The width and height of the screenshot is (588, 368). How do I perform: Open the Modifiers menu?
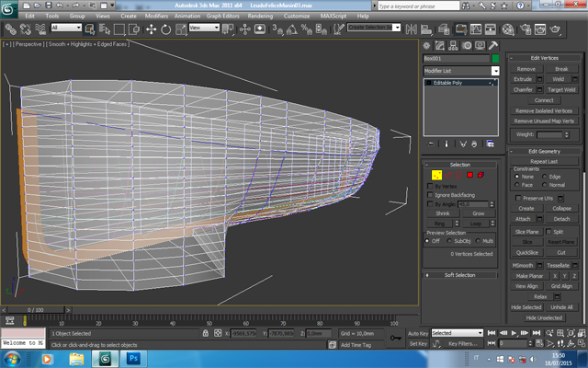tap(156, 17)
